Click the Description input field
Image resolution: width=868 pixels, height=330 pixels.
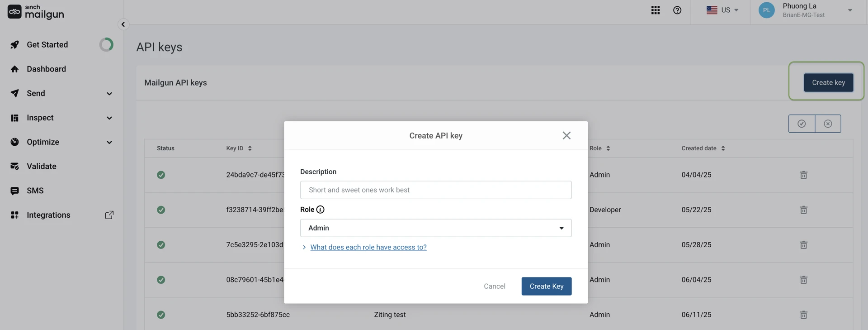[x=436, y=190]
